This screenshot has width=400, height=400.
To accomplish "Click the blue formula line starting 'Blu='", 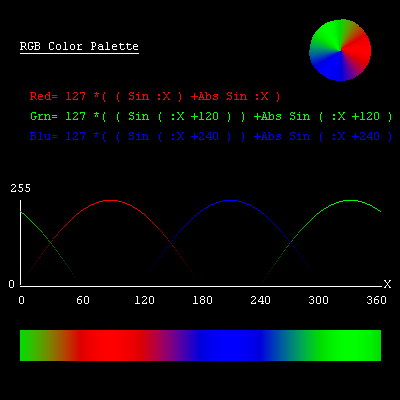I will click(211, 136).
